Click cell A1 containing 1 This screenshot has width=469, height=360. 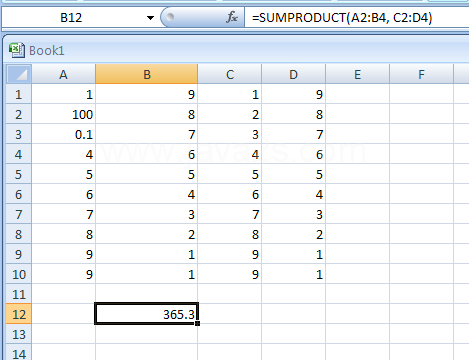63,94
